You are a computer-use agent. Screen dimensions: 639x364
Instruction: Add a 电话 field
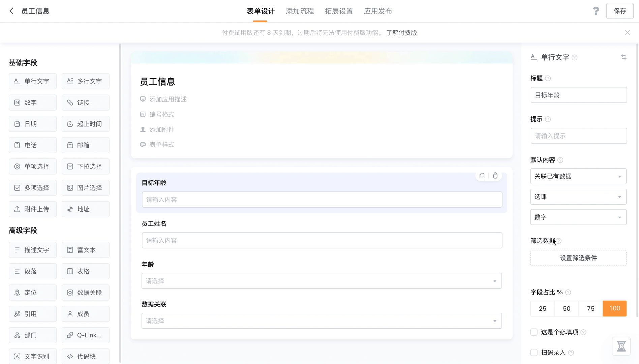[33, 145]
